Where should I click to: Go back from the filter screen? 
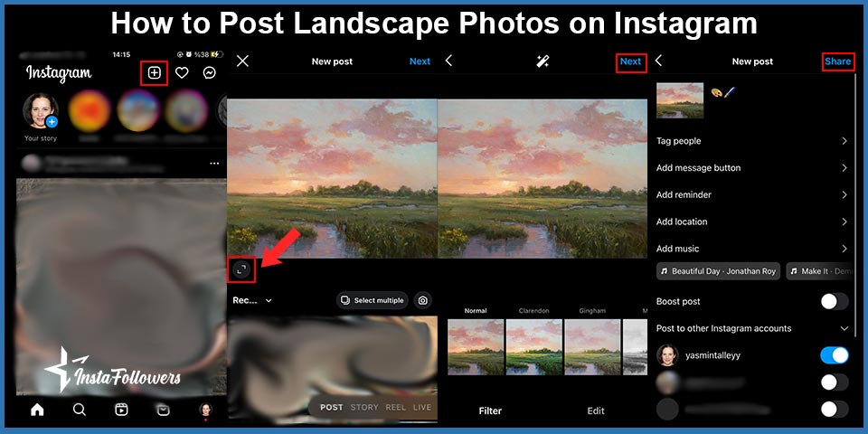[449, 61]
